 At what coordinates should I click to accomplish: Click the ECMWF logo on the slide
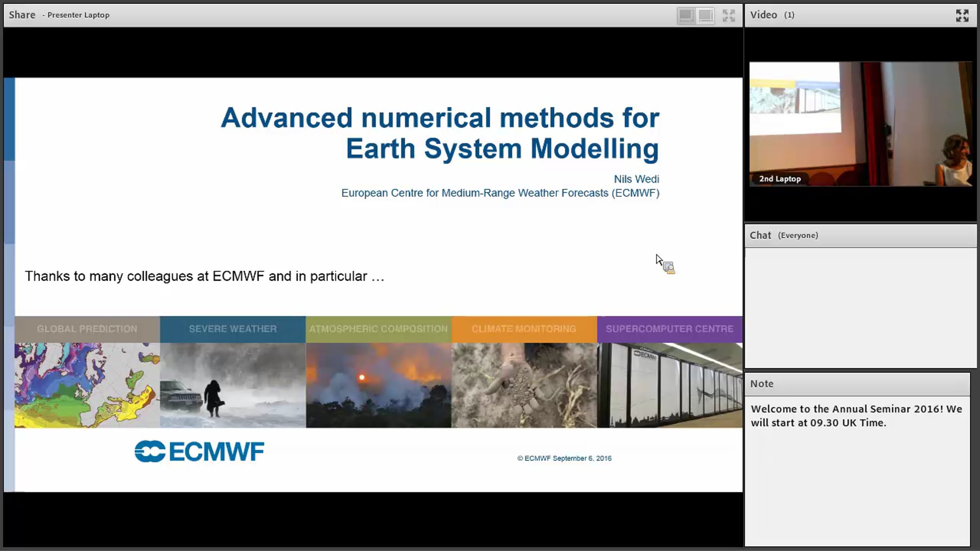point(199,451)
